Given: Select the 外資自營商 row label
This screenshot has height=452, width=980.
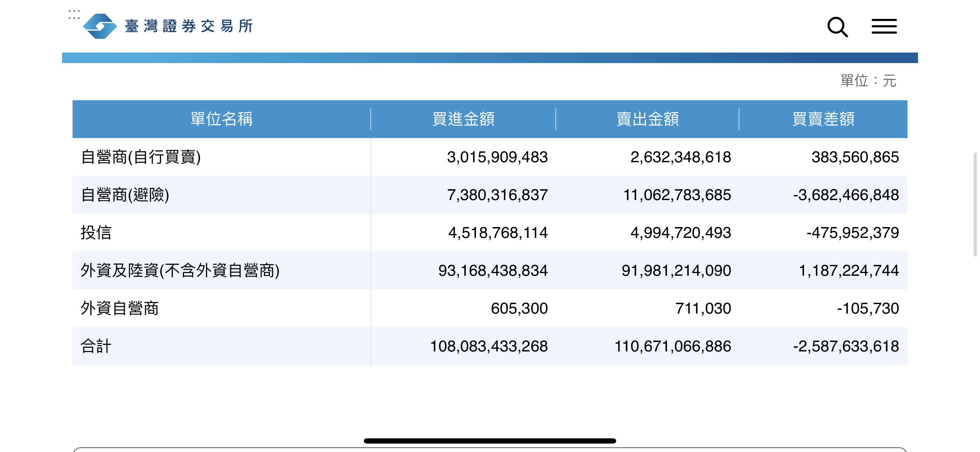Looking at the screenshot, I should point(120,308).
